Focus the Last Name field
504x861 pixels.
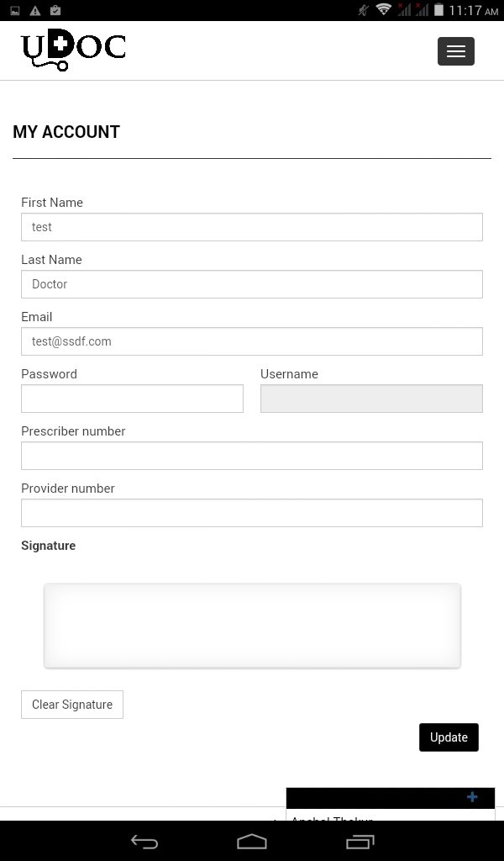click(x=252, y=284)
